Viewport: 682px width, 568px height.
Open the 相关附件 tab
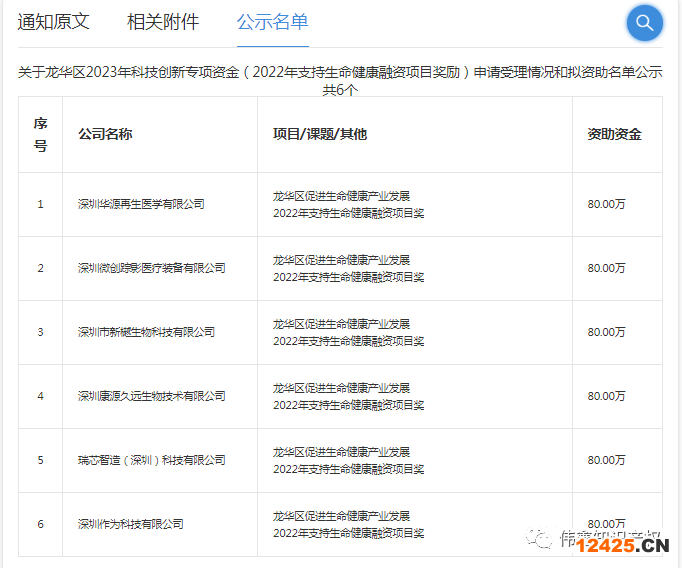(163, 22)
